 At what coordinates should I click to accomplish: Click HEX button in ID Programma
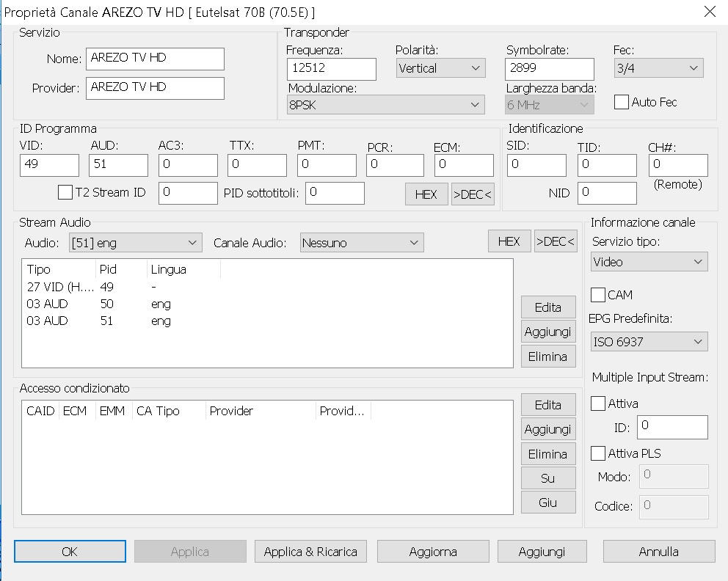coord(426,194)
